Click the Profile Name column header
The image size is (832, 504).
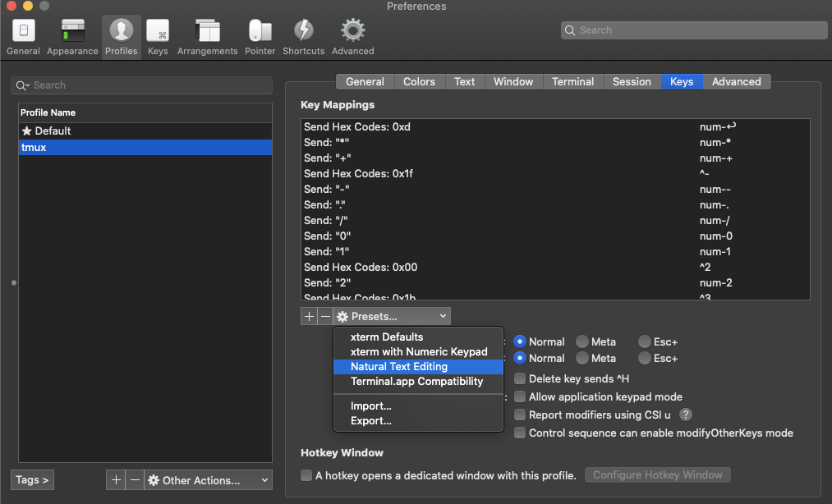point(145,112)
